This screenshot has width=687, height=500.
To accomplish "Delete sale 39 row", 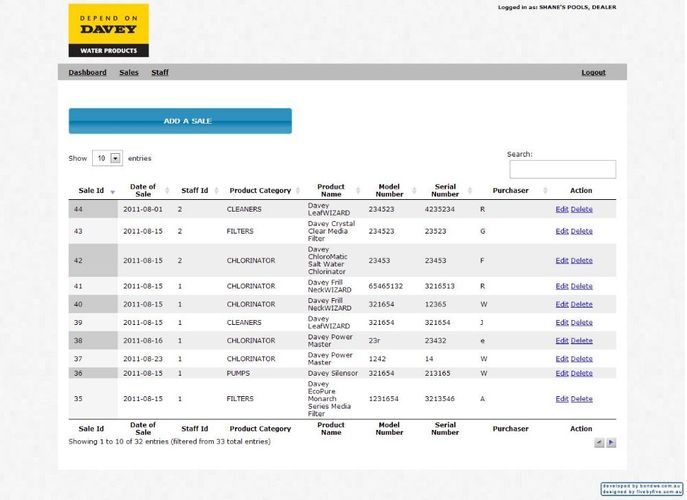I will pos(581,323).
